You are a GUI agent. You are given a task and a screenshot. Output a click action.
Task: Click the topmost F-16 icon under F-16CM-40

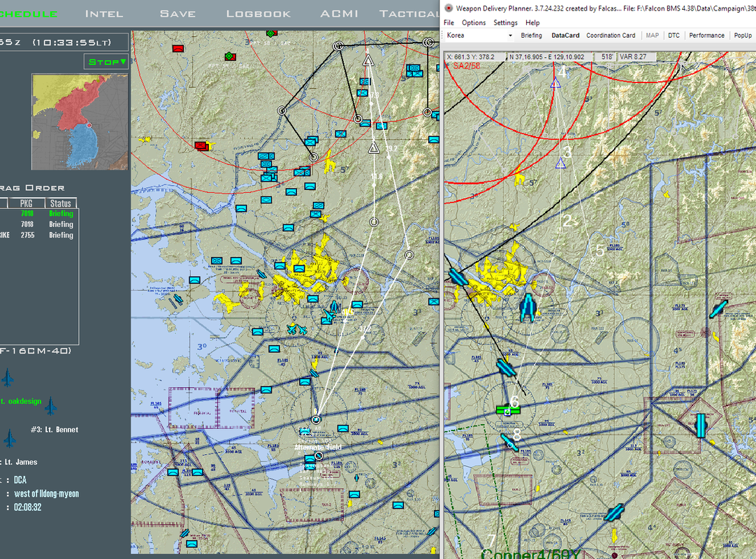coord(8,377)
